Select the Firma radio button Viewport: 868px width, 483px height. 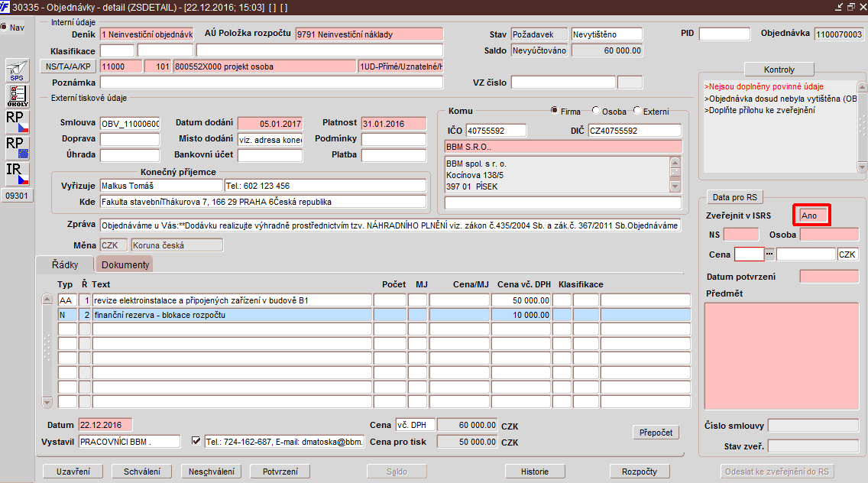(554, 111)
